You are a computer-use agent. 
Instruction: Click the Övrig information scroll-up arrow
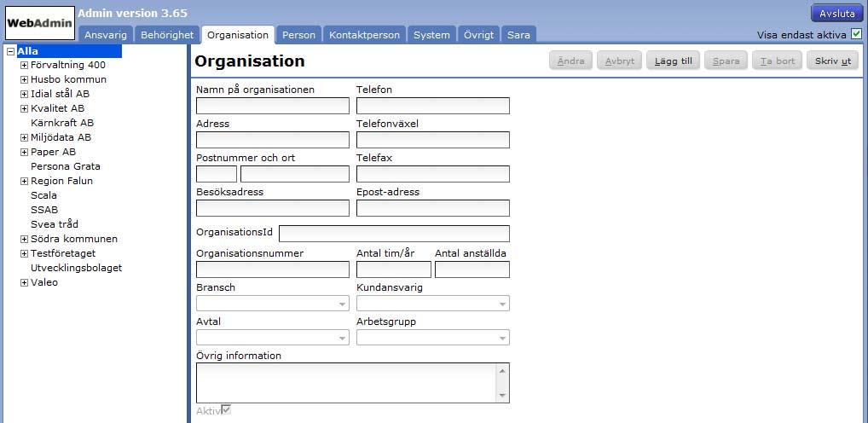(502, 370)
